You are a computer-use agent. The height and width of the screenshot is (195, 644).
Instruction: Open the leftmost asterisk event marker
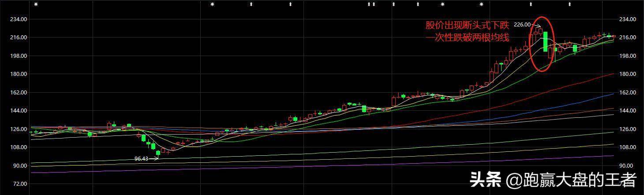[36, 4]
